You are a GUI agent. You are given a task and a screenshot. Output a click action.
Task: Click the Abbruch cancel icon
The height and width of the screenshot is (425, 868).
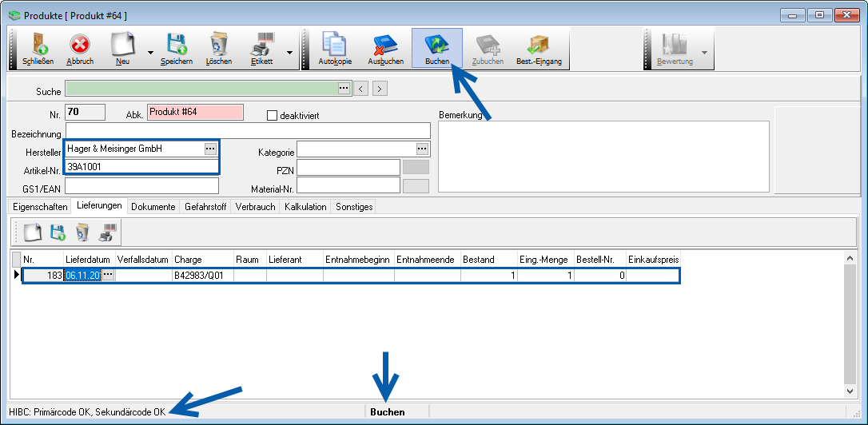coord(80,49)
